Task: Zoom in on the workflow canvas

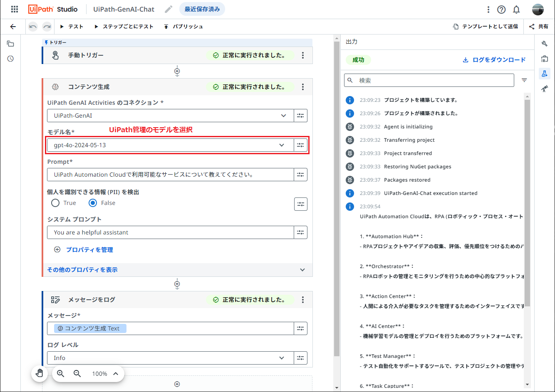Action: (60, 373)
